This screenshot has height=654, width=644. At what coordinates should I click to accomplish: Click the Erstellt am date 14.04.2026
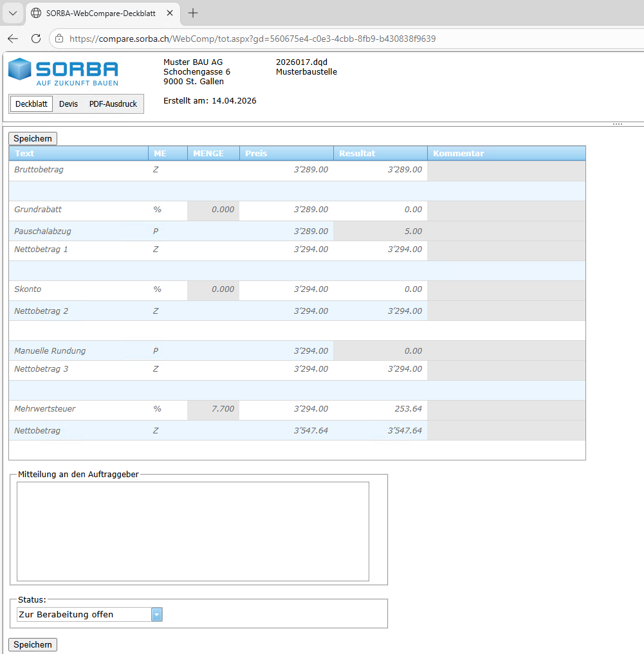(x=234, y=101)
